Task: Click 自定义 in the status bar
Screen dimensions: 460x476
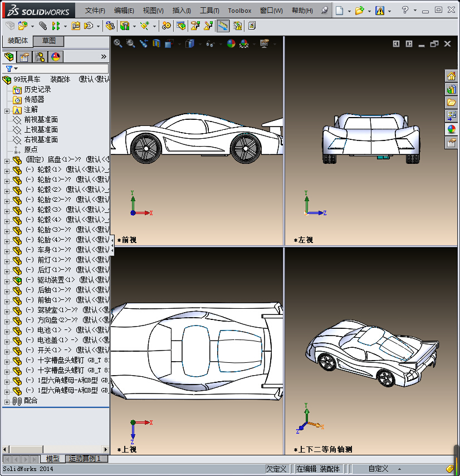Action: [x=378, y=468]
